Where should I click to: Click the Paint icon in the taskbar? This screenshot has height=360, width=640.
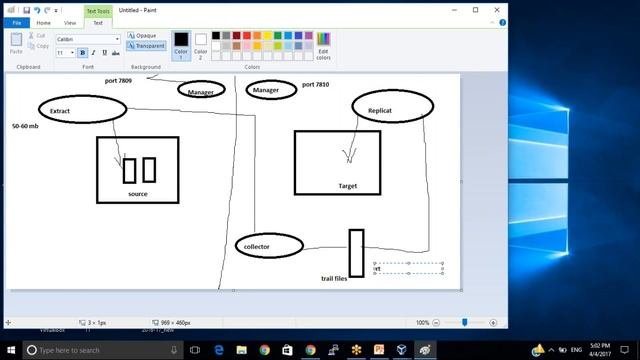(425, 350)
